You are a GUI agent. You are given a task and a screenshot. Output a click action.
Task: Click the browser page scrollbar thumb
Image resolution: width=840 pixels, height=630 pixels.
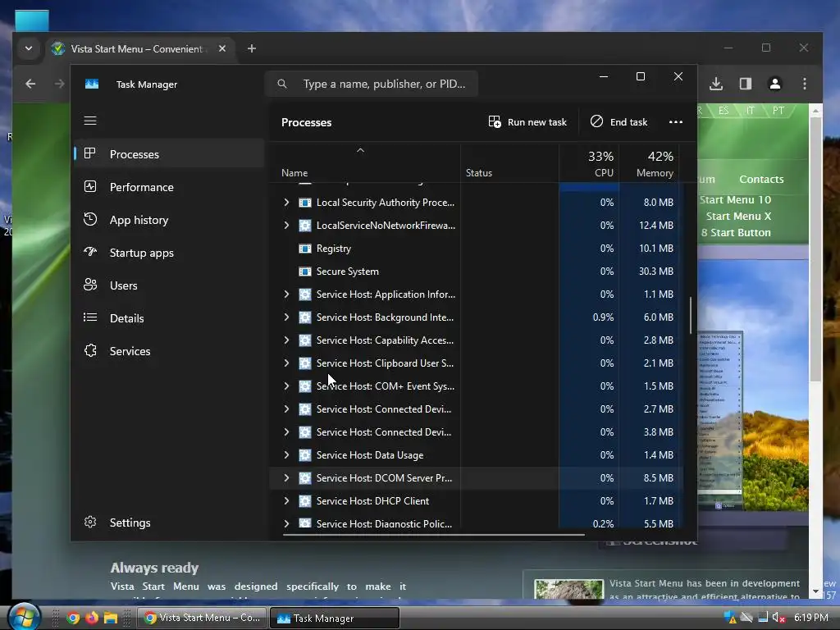point(815,249)
